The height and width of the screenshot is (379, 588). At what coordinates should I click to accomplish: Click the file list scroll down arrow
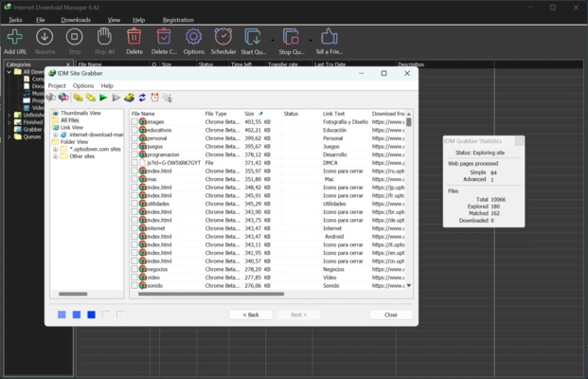(409, 285)
